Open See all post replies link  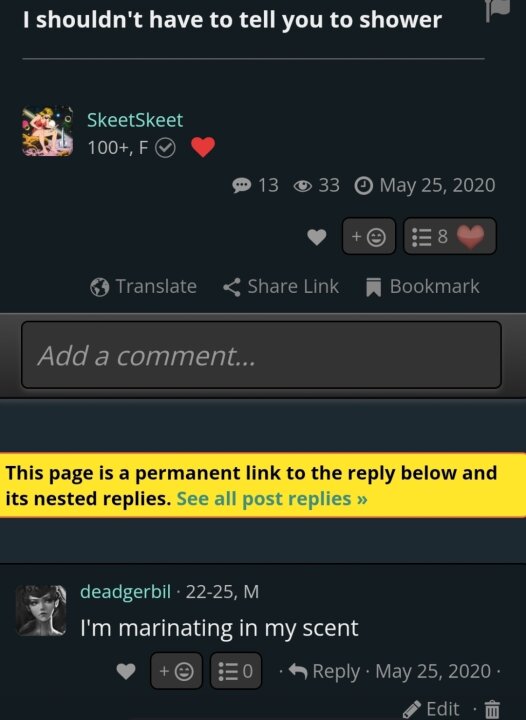(x=272, y=499)
